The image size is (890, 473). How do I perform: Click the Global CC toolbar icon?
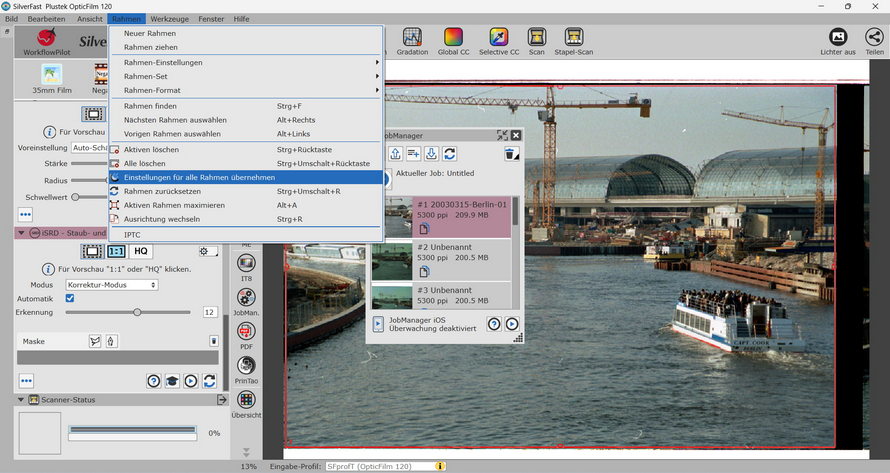[453, 38]
